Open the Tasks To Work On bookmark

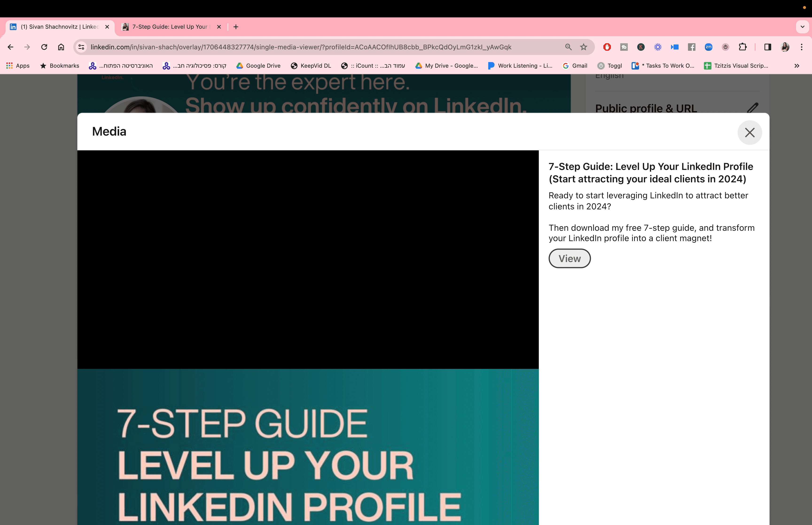point(663,66)
